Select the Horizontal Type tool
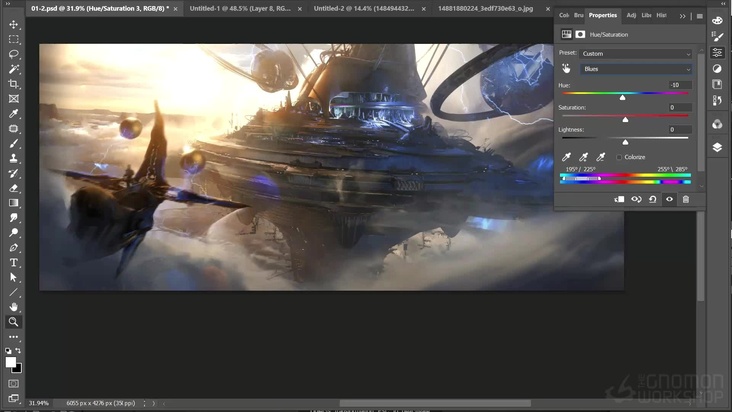Image resolution: width=732 pixels, height=412 pixels. click(x=14, y=263)
